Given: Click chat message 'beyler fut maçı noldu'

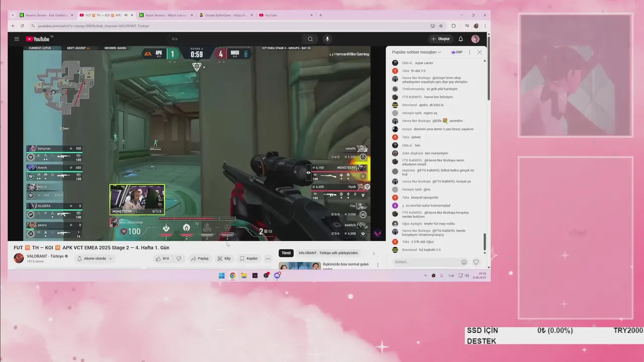Looking at the screenshot, I should click(x=439, y=224).
